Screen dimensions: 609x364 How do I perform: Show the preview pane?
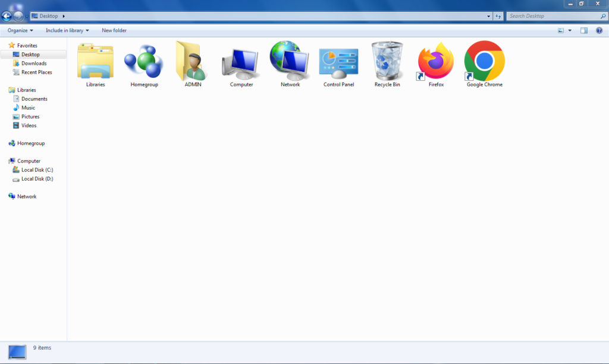(585, 30)
